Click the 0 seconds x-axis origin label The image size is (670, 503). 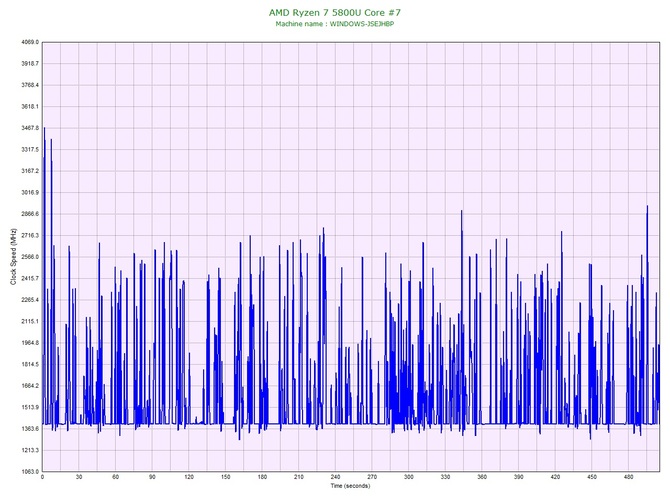tap(42, 477)
